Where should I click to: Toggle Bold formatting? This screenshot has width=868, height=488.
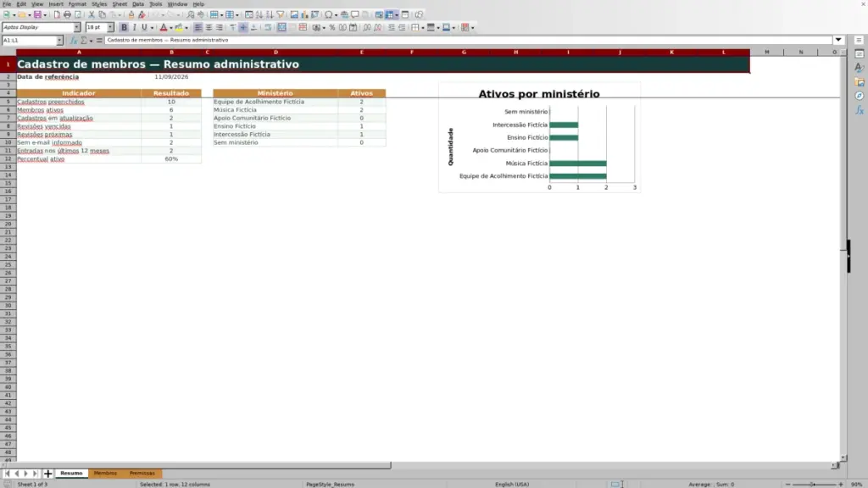124,28
